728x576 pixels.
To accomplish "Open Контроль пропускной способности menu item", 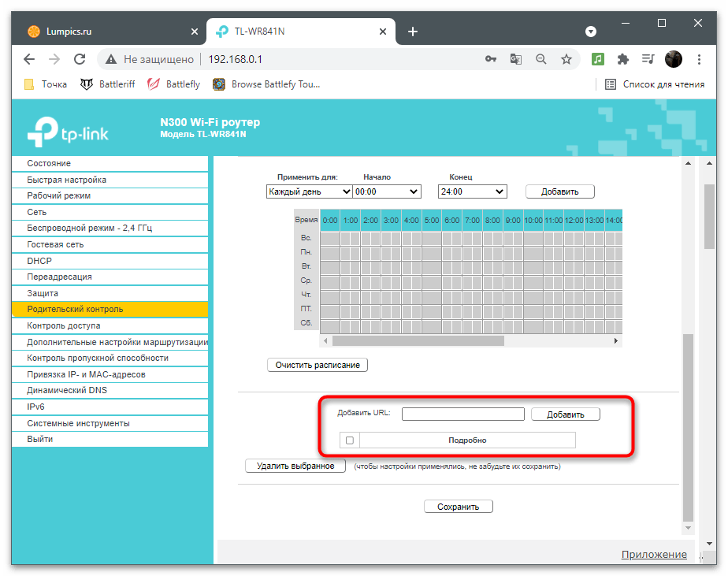I will [110, 359].
